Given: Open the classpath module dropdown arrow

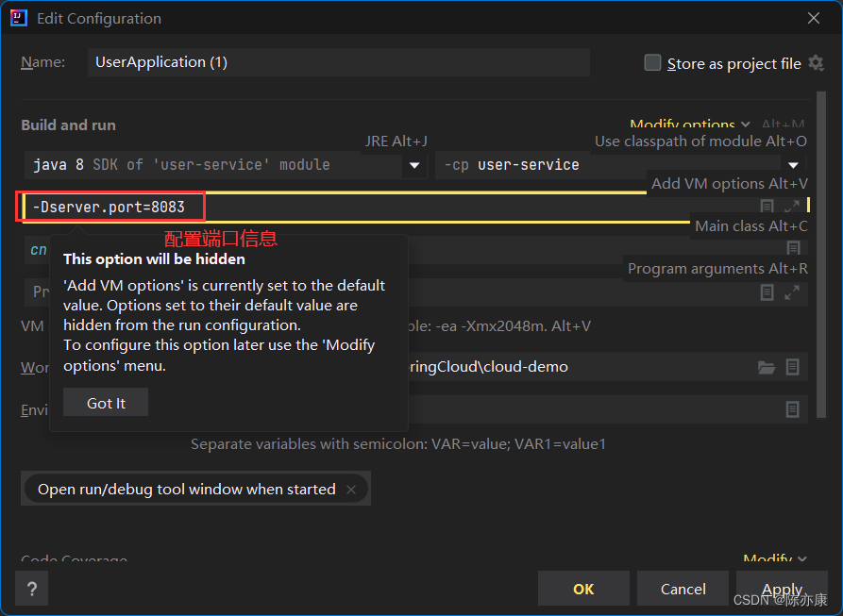Looking at the screenshot, I should 793,165.
